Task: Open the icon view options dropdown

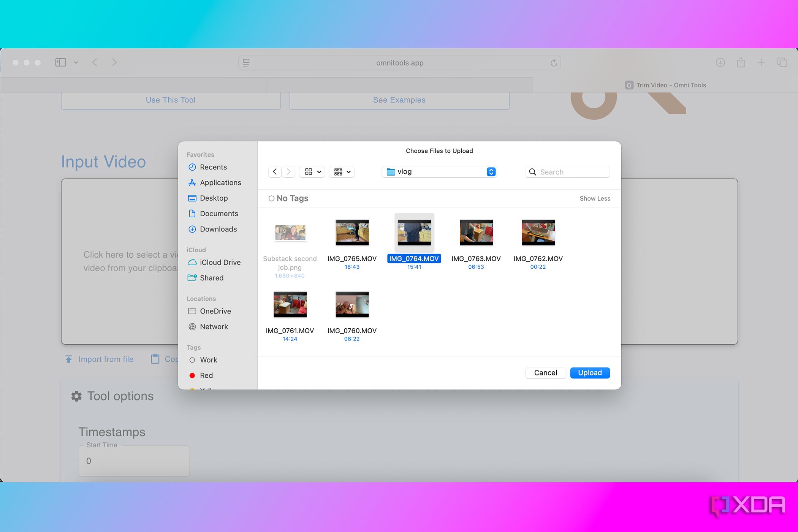Action: (312, 172)
